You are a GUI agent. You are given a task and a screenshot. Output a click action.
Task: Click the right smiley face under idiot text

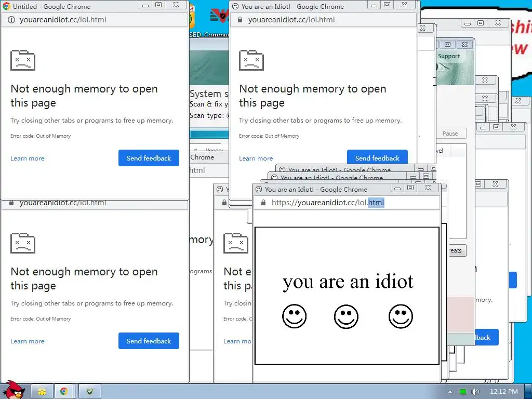[x=401, y=316]
